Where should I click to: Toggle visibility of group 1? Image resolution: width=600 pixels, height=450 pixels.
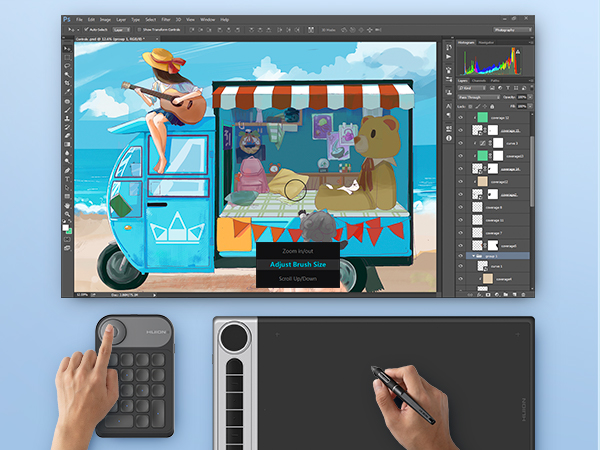coord(460,256)
